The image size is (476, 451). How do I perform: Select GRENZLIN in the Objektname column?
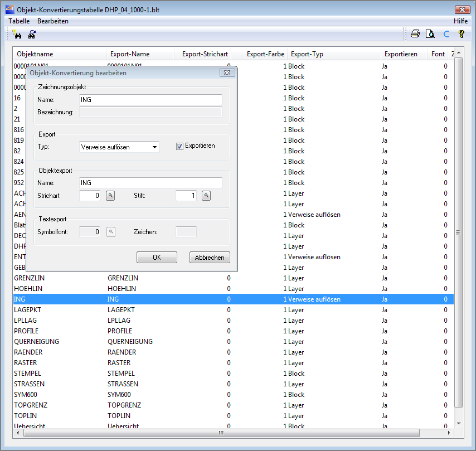tap(29, 278)
